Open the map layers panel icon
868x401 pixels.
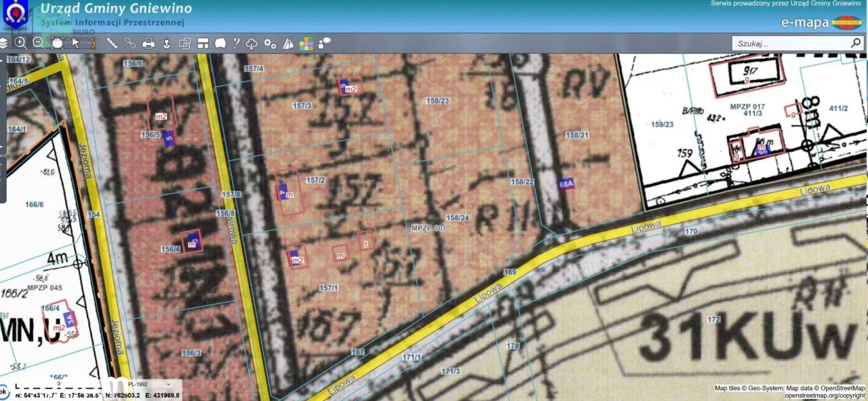(x=4, y=43)
